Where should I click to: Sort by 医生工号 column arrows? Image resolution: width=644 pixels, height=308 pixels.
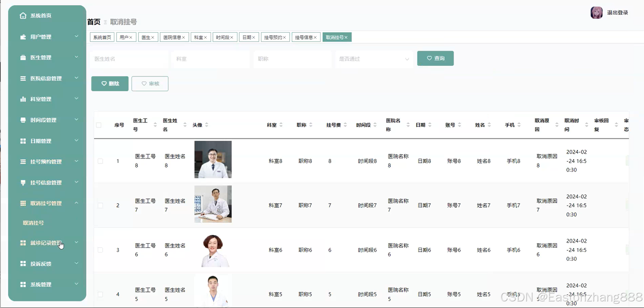[x=155, y=125]
